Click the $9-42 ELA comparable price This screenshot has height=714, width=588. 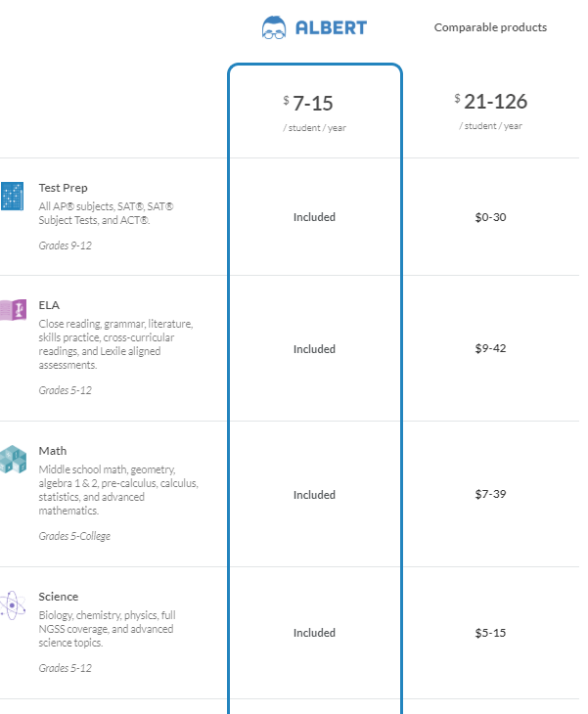click(x=490, y=348)
